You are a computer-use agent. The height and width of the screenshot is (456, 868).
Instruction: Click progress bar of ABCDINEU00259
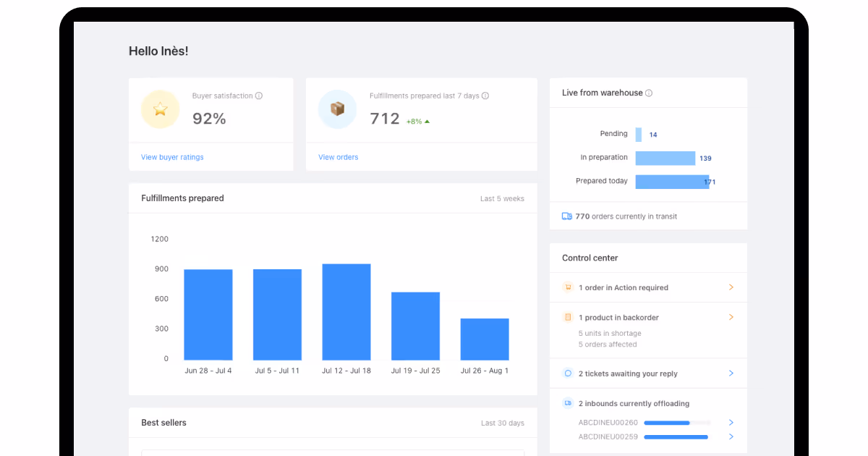[x=677, y=437]
